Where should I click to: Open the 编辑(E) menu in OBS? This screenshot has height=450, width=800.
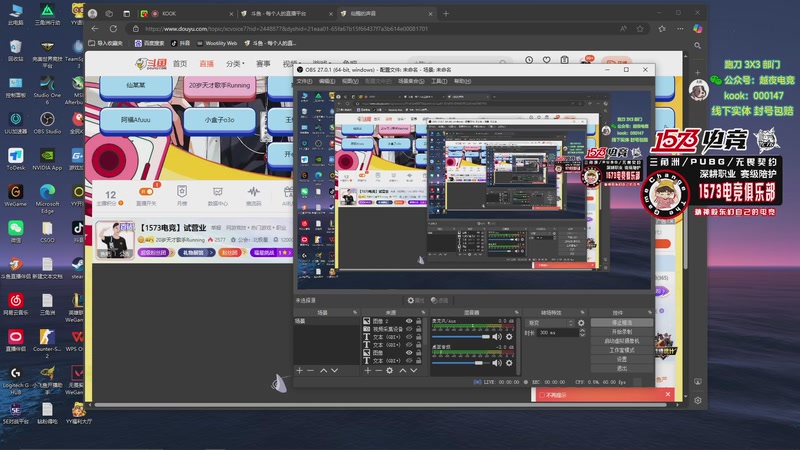click(x=327, y=81)
